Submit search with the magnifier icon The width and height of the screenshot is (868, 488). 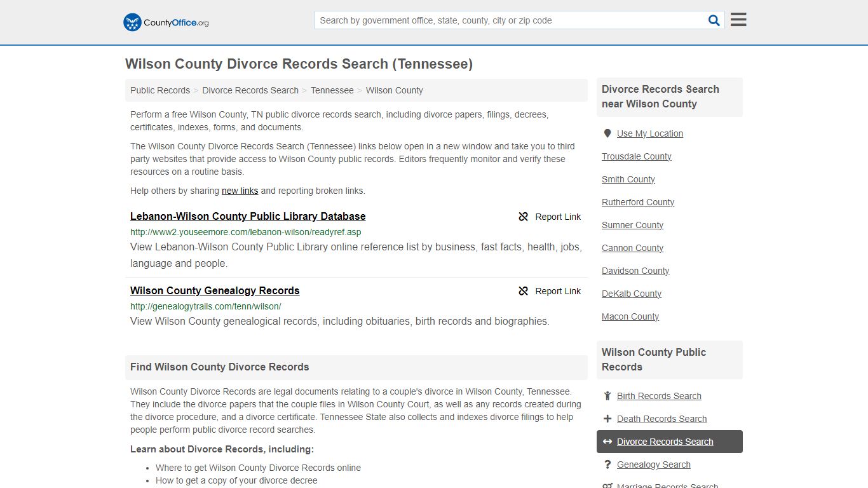click(x=714, y=20)
